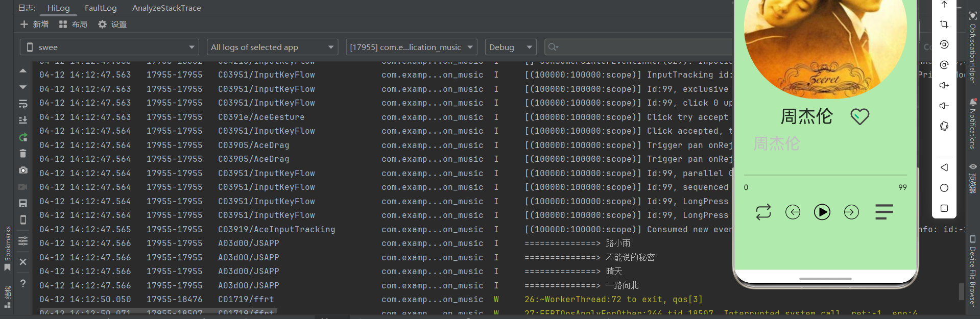The width and height of the screenshot is (980, 319).
Task: Open 结构 structure side panel
Action: click(x=7, y=297)
